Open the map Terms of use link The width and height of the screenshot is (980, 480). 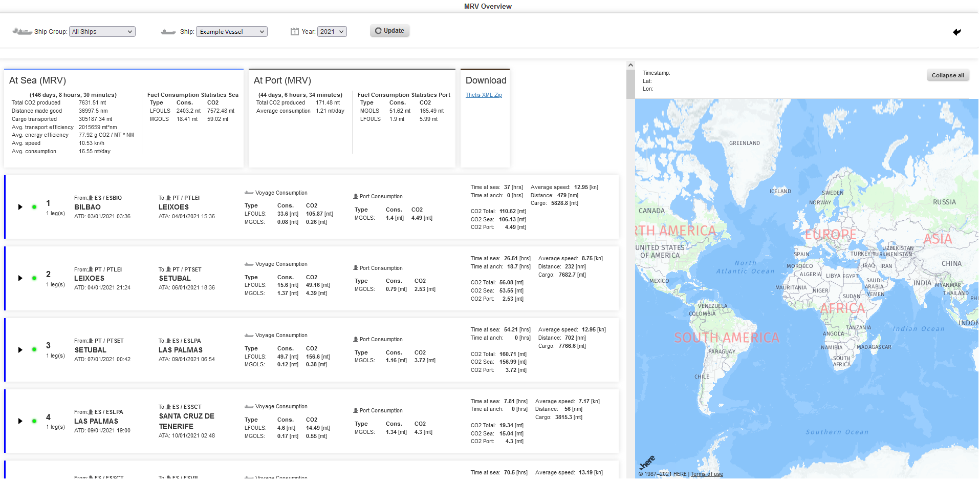(707, 474)
